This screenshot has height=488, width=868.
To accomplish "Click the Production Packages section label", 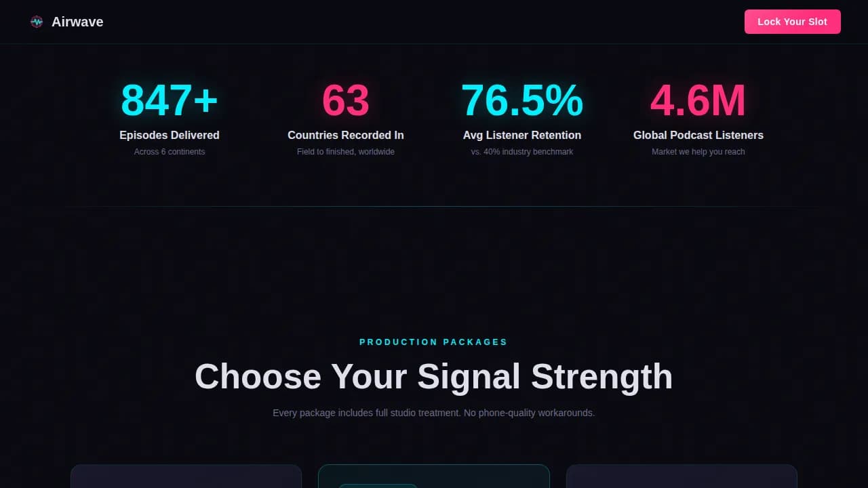I will [x=433, y=342].
